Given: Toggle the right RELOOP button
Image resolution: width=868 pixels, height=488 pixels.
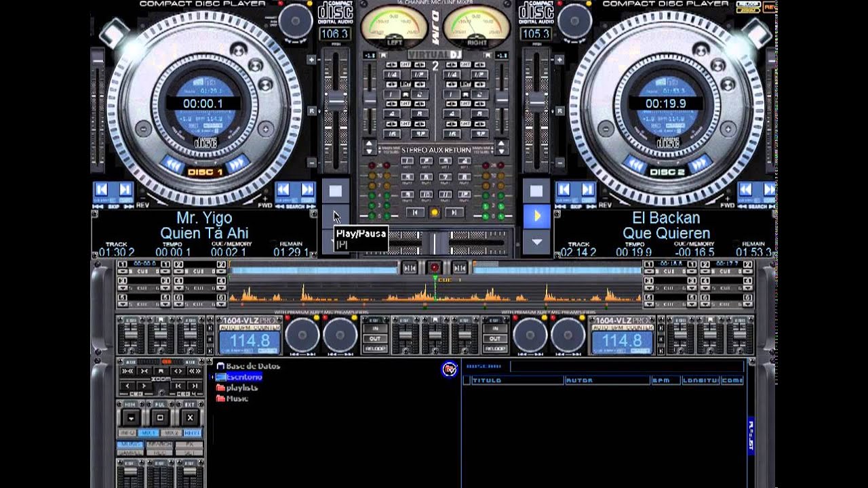Looking at the screenshot, I should pos(494,349).
